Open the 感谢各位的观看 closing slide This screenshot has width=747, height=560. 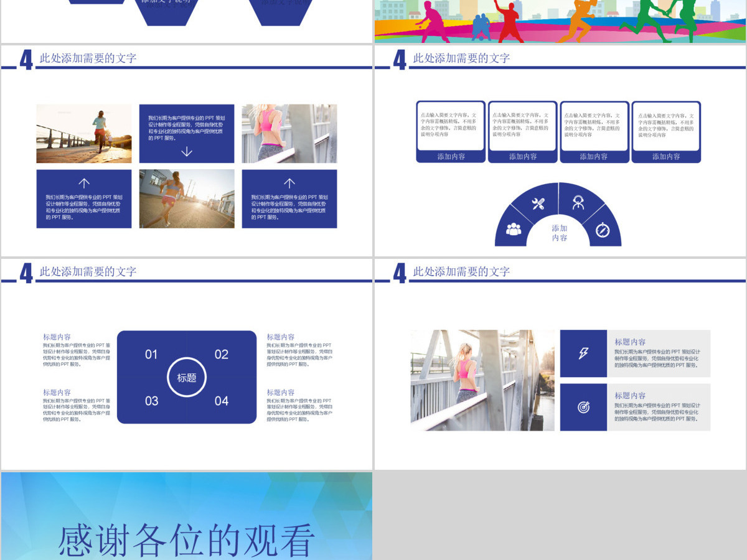tap(187, 516)
